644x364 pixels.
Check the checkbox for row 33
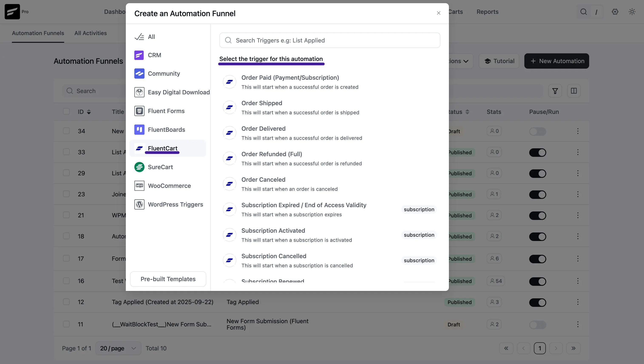pos(66,152)
